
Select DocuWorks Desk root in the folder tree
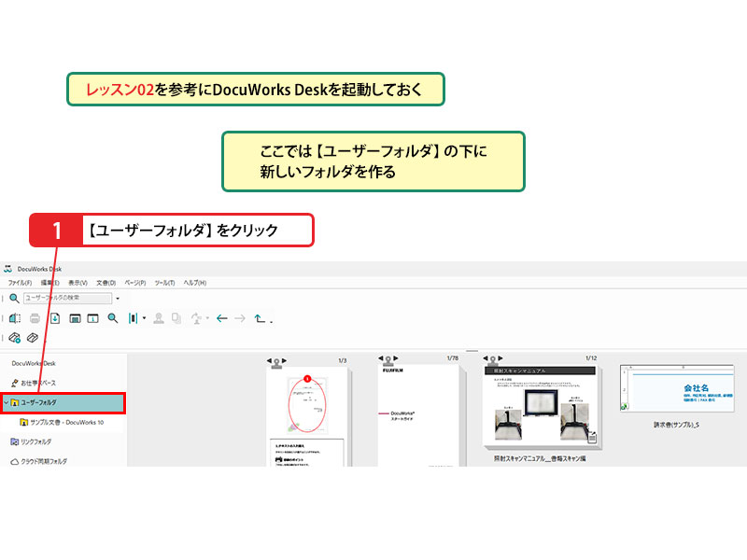click(34, 363)
